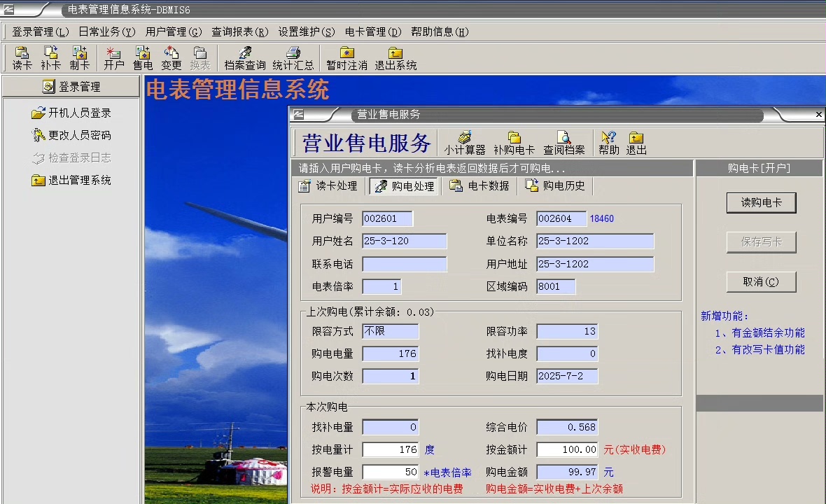The width and height of the screenshot is (826, 504).
Task: Open 统计汇总 from the toolbar
Action: [293, 58]
